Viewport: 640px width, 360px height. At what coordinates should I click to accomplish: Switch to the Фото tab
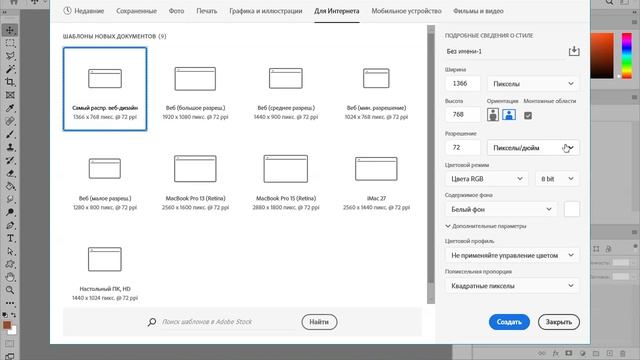tap(176, 11)
